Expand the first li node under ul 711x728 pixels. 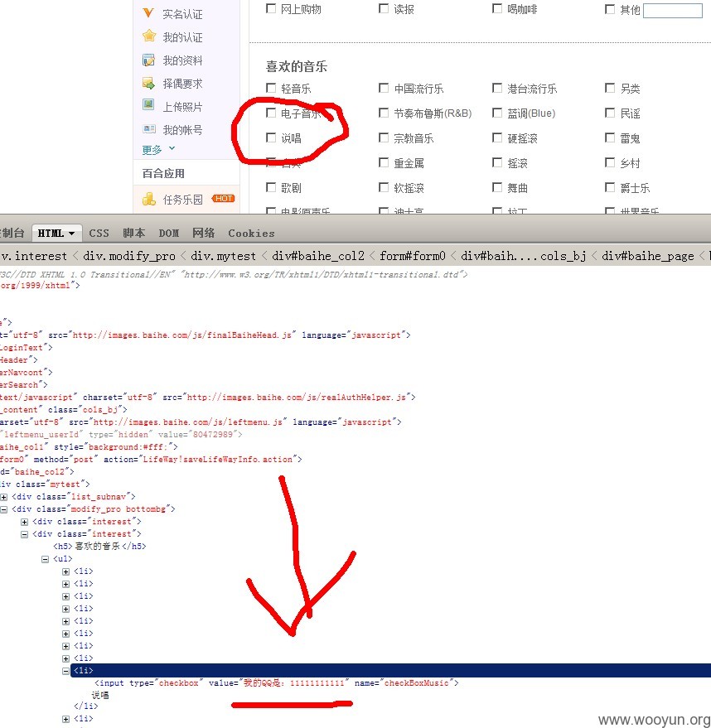click(66, 571)
